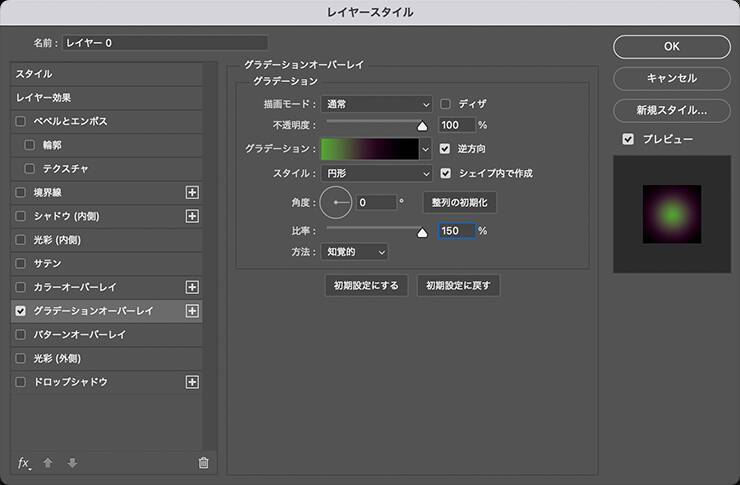Toggle the 逆方向 checkbox
740x485 pixels.
pyautogui.click(x=446, y=149)
